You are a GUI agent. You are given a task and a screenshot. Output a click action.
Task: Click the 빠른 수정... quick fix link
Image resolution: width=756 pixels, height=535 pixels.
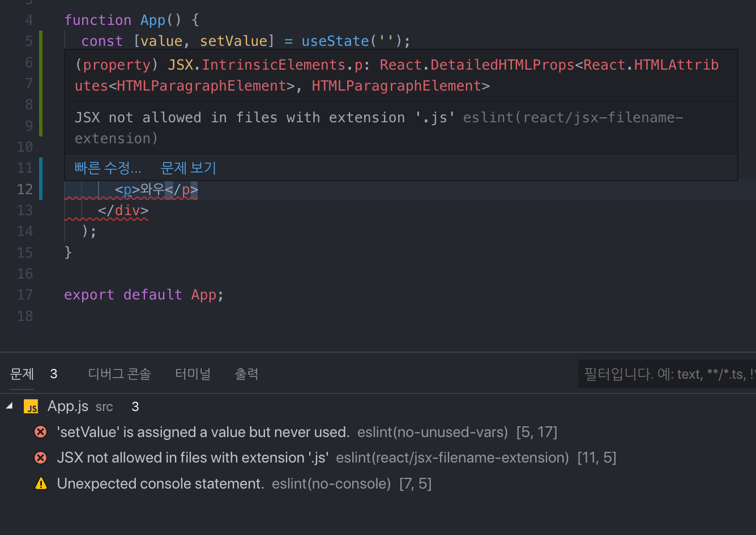[108, 168]
